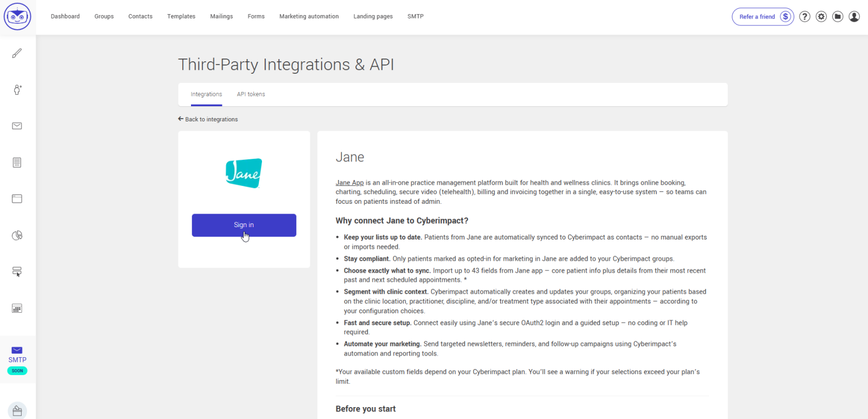Screen dimensions: 868x419
Task: Open settings using the gear icon
Action: tap(821, 17)
